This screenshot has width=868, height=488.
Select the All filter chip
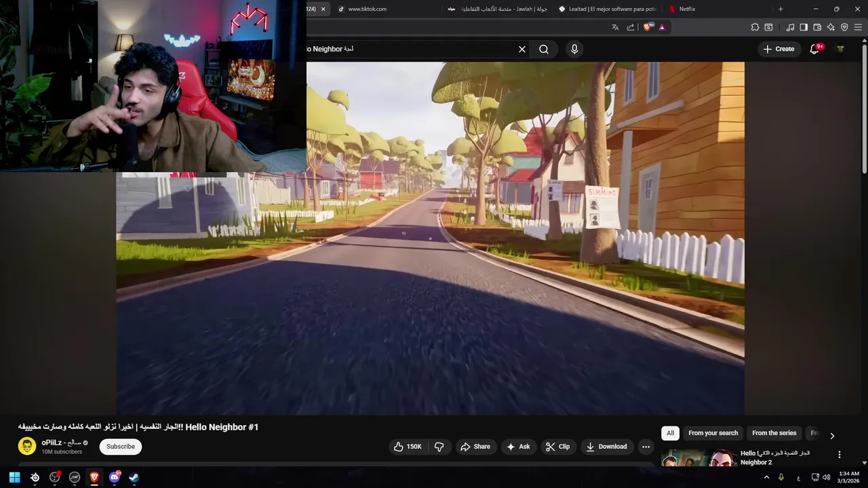tap(670, 432)
